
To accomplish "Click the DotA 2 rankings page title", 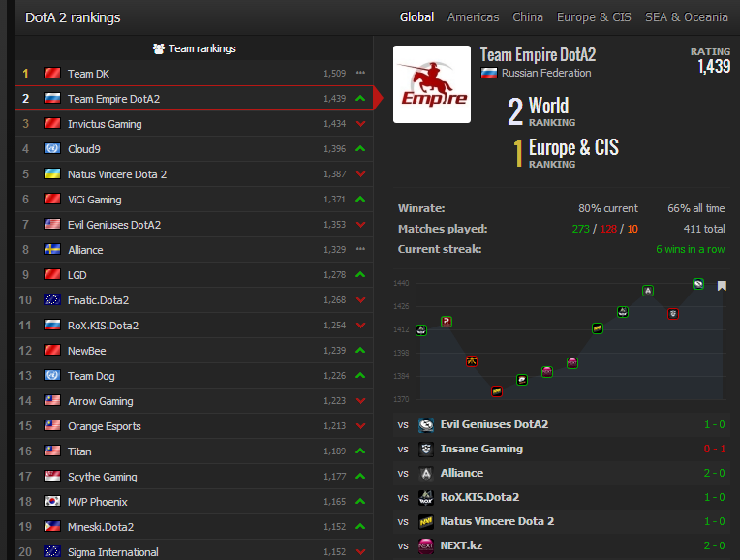I will [73, 18].
